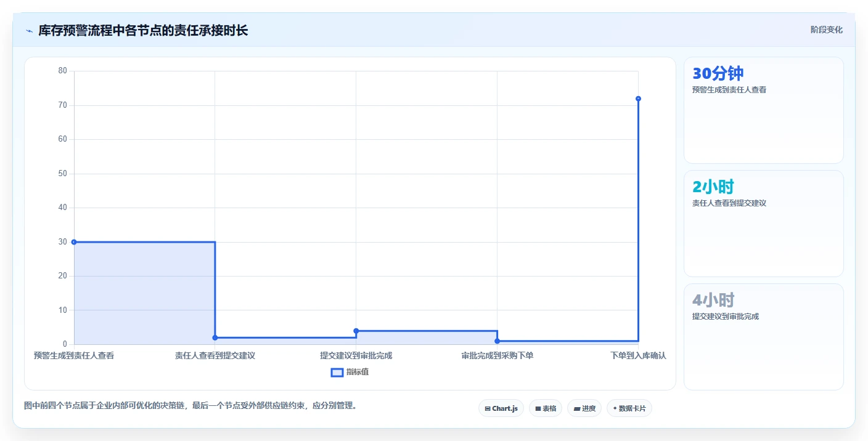This screenshot has height=441, width=868.
Task: Click the footer note about 决策链
Action: [x=190, y=406]
